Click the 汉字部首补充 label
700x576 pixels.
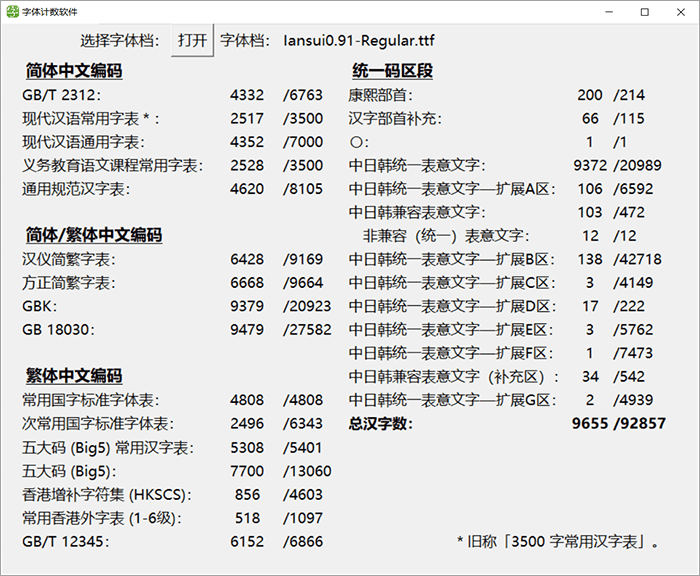(395, 119)
